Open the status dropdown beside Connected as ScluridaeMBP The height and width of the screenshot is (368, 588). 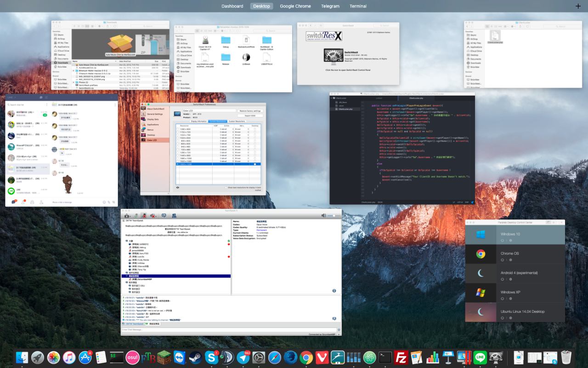click(x=339, y=334)
